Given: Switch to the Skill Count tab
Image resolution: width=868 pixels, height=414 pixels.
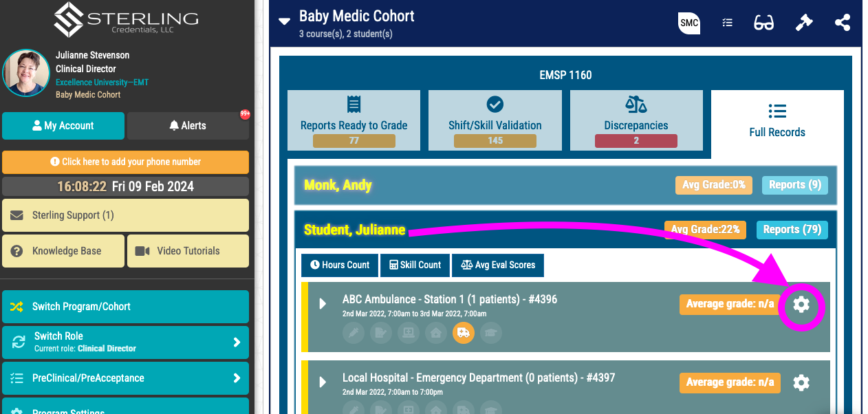Looking at the screenshot, I should pyautogui.click(x=415, y=265).
